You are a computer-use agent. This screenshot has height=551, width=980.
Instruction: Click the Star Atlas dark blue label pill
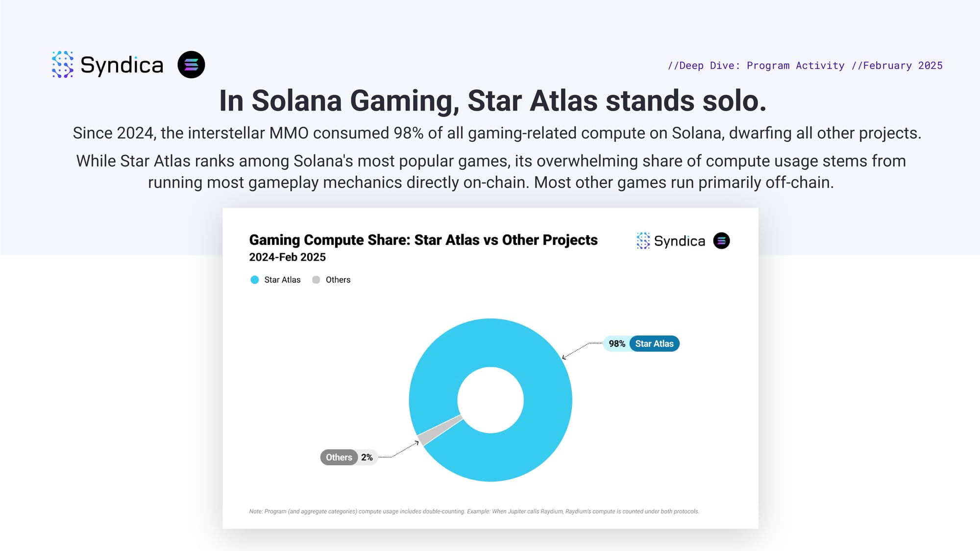click(x=654, y=344)
